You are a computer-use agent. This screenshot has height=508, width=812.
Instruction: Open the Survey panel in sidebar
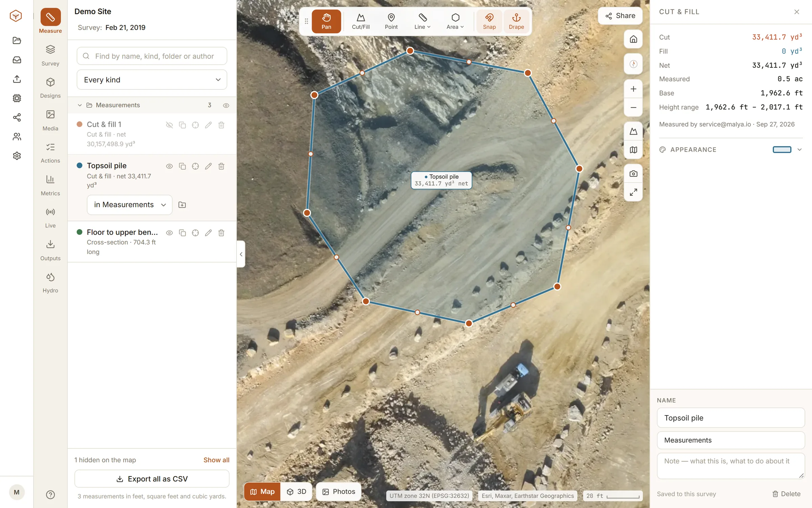pyautogui.click(x=50, y=55)
